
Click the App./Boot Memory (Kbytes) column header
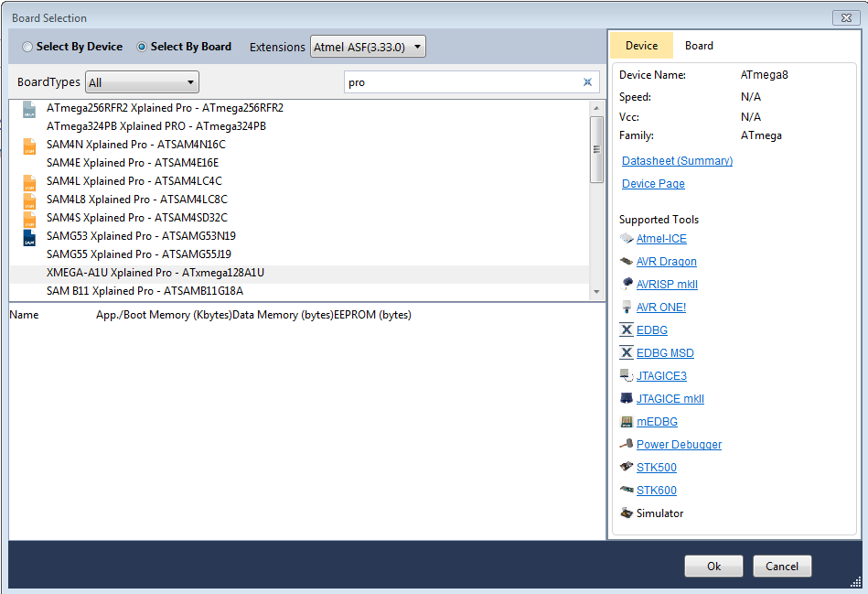coord(164,315)
